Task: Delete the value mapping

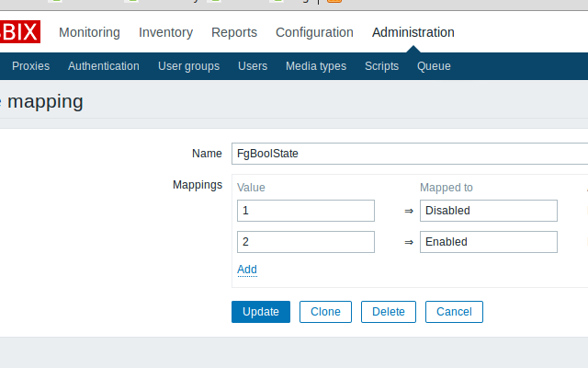Action: pos(388,312)
